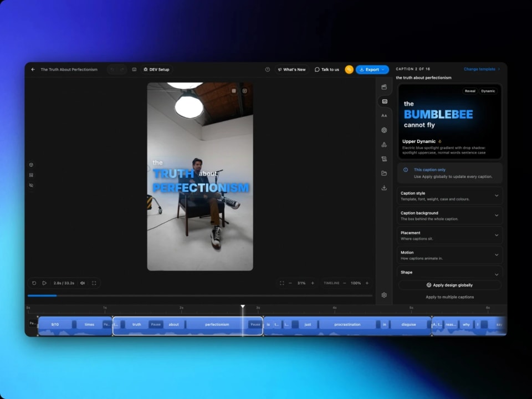Expand the Placement section
The image size is (532, 399).
pos(449,236)
